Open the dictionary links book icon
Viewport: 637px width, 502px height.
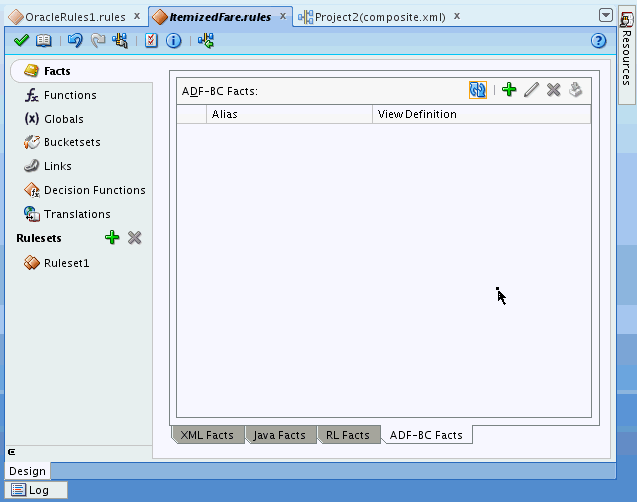pos(43,40)
